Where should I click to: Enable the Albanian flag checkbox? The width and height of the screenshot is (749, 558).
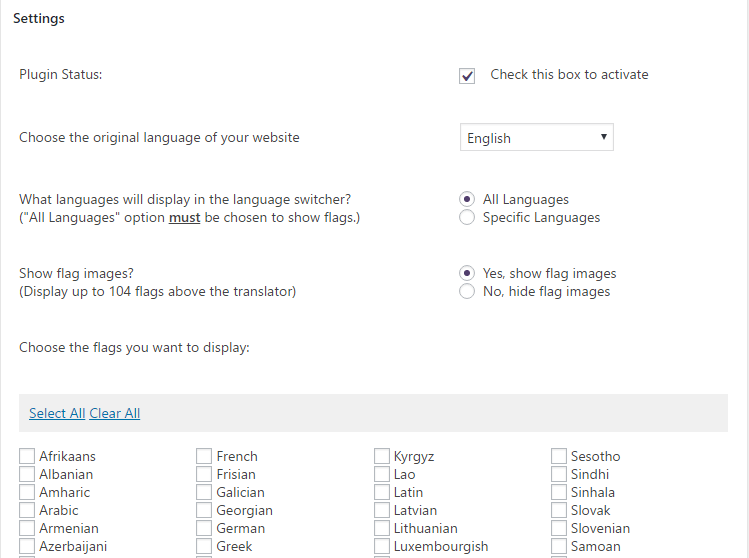[x=27, y=475]
